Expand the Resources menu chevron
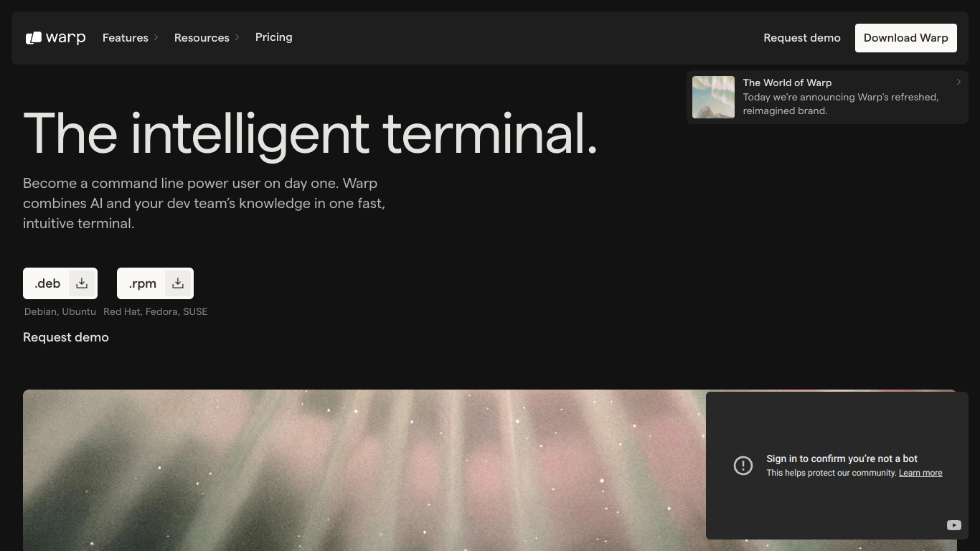This screenshot has width=980, height=551. pos(237,37)
